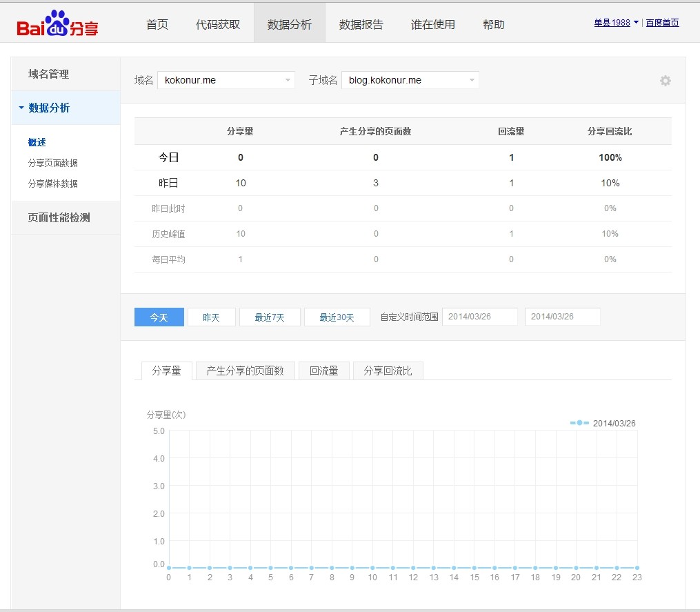Click chart data point at hour 23
Viewport: 700px width, 612px height.
click(x=637, y=568)
